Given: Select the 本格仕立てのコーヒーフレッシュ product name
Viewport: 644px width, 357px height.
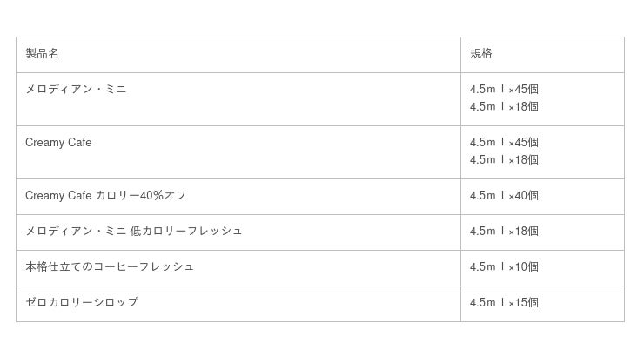Looking at the screenshot, I should pos(110,267).
